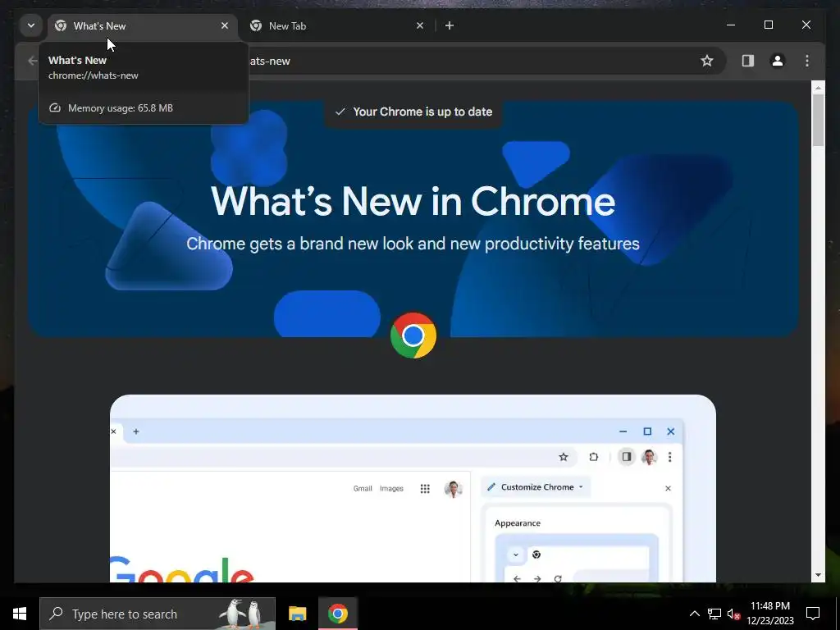This screenshot has height=630, width=840.
Task: Click the Chrome taskbar icon
Action: tap(337, 614)
